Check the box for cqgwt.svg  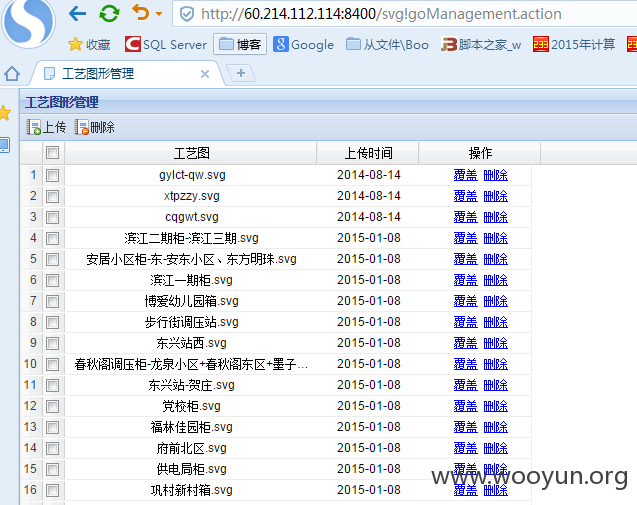point(52,217)
